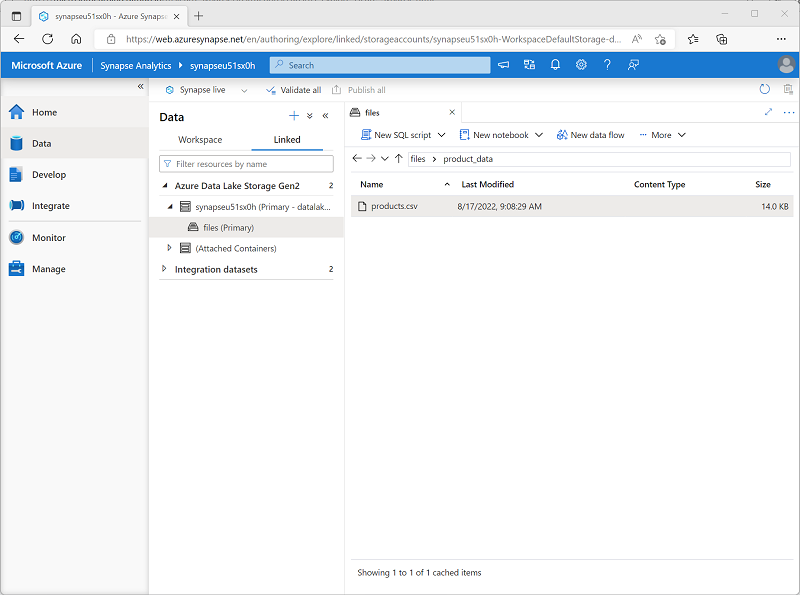Viewport: 800px width, 595px height.
Task: Go up one folder level
Action: [x=398, y=158]
